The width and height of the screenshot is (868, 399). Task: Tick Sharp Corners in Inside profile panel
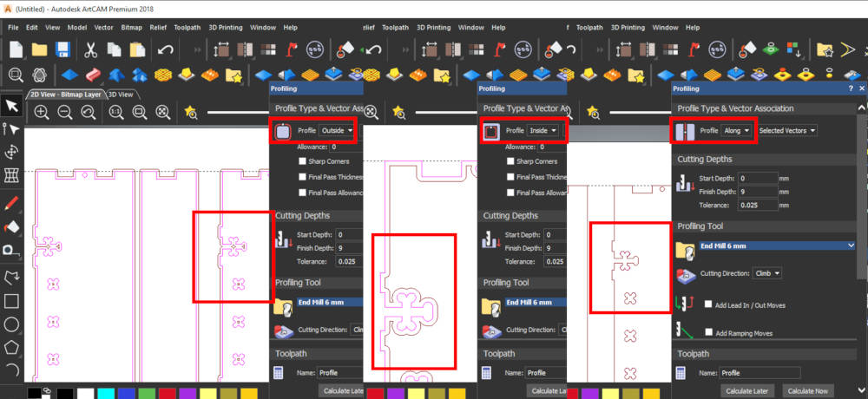pos(510,161)
